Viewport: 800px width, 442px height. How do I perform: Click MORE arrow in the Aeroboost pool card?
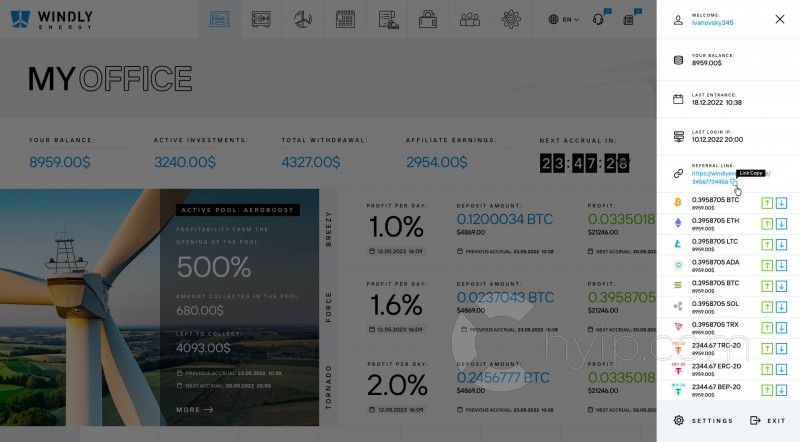tap(195, 409)
